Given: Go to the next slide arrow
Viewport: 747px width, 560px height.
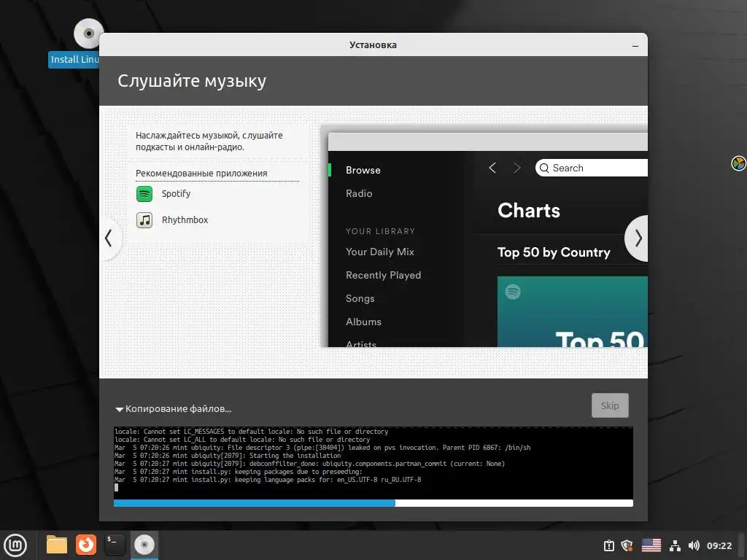Looking at the screenshot, I should pos(638,238).
